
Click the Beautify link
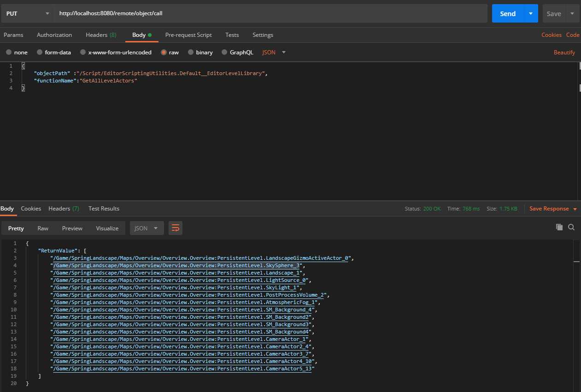(x=564, y=53)
